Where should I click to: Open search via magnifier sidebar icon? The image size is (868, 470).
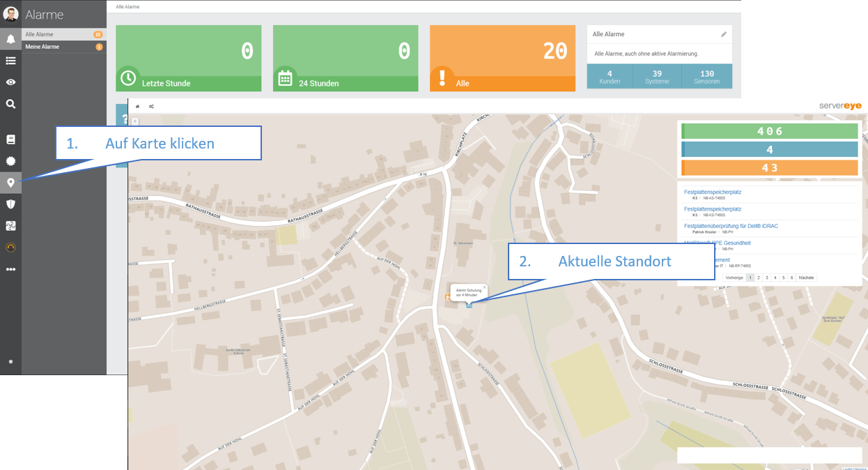tap(10, 104)
